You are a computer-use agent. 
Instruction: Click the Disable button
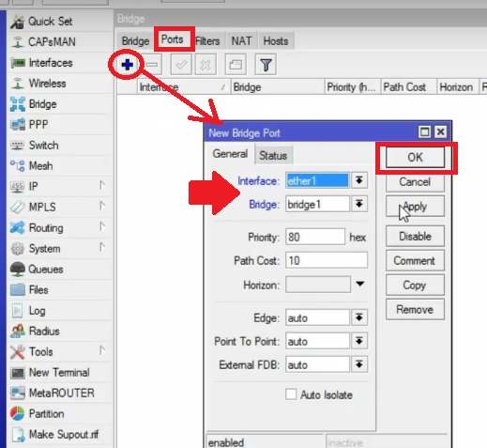(x=415, y=237)
